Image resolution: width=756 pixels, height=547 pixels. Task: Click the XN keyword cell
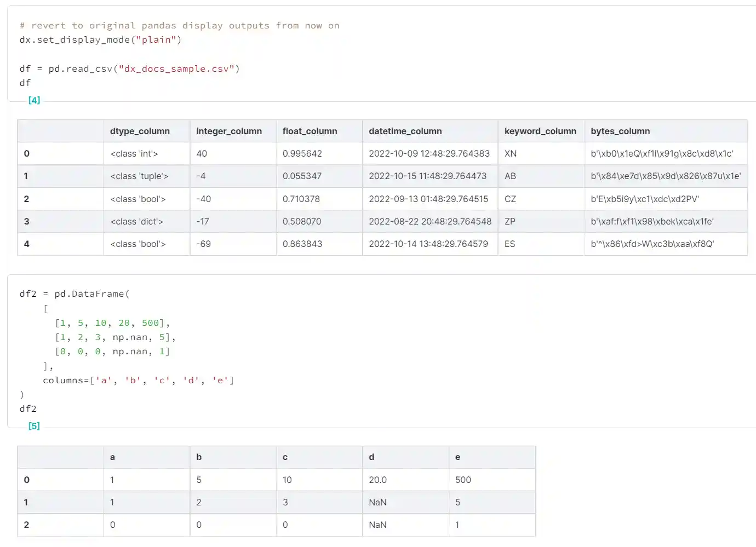511,154
